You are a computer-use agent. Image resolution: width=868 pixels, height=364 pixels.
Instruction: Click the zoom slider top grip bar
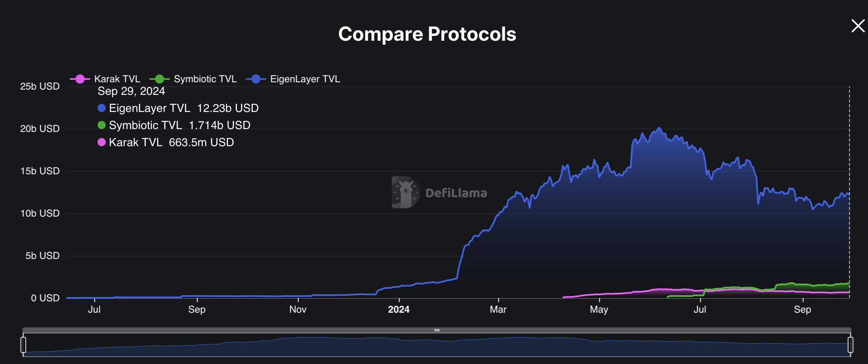click(x=437, y=330)
